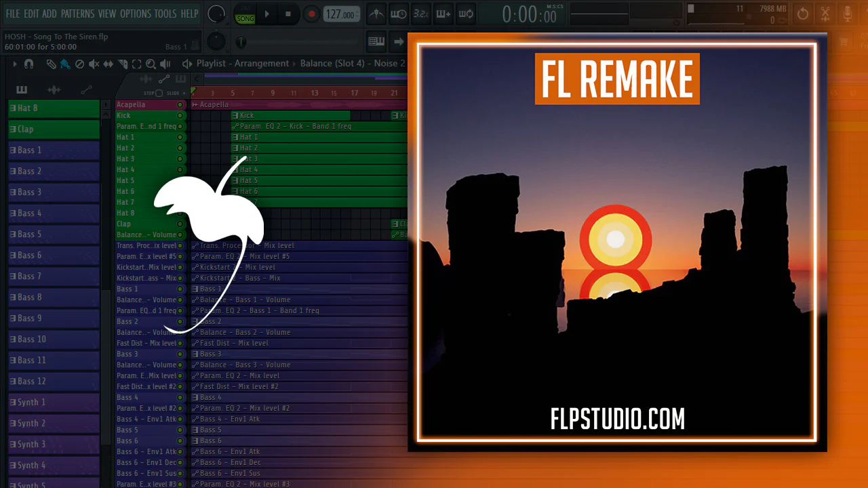Toggle the STEP editing switch
Screen dimensions: 868x488
159,93
